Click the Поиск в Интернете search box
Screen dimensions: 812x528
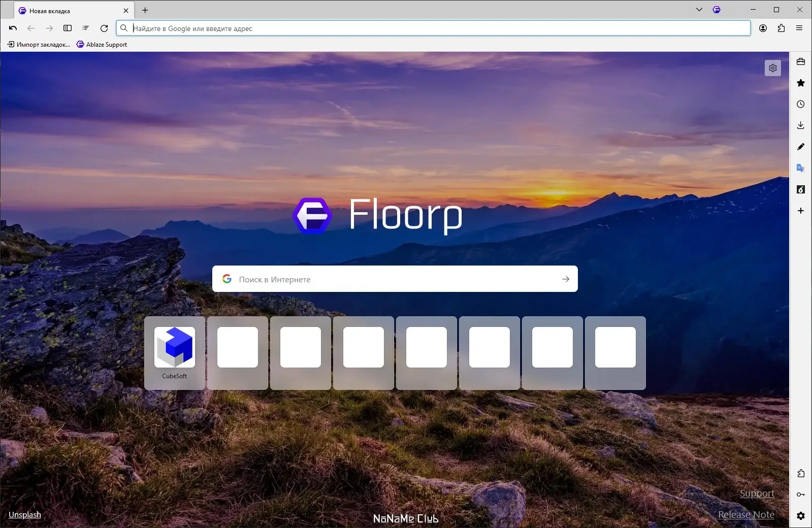tap(395, 279)
